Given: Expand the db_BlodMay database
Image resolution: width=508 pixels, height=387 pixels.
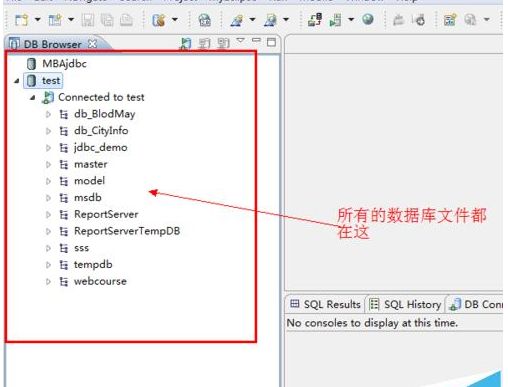Looking at the screenshot, I should [x=48, y=114].
